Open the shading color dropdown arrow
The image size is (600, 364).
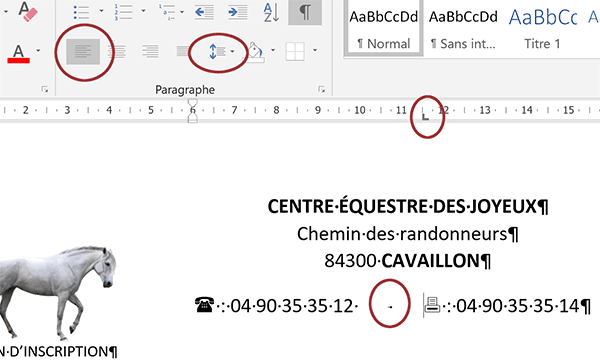point(273,50)
